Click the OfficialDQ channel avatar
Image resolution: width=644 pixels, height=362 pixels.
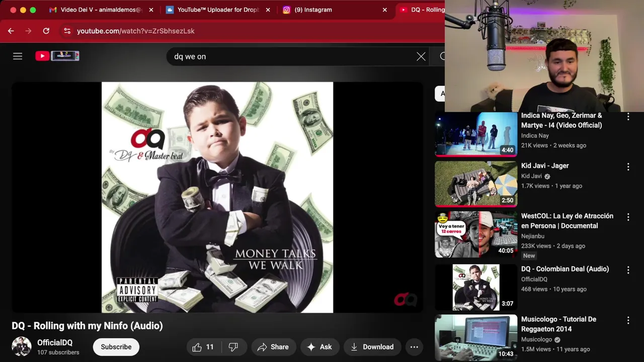[22, 346]
